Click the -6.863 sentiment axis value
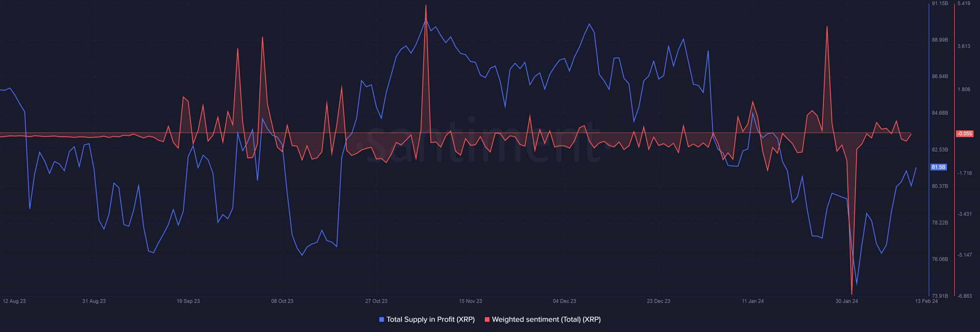The width and height of the screenshot is (980, 332). tap(965, 296)
